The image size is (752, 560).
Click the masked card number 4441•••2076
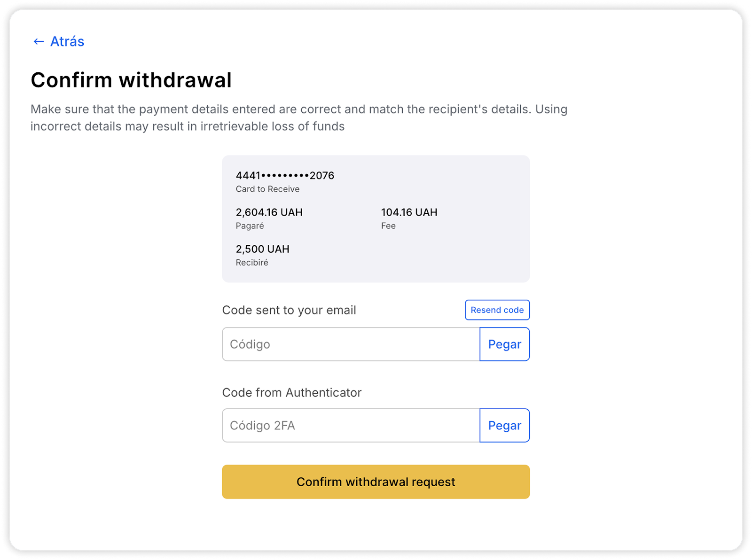click(x=285, y=176)
